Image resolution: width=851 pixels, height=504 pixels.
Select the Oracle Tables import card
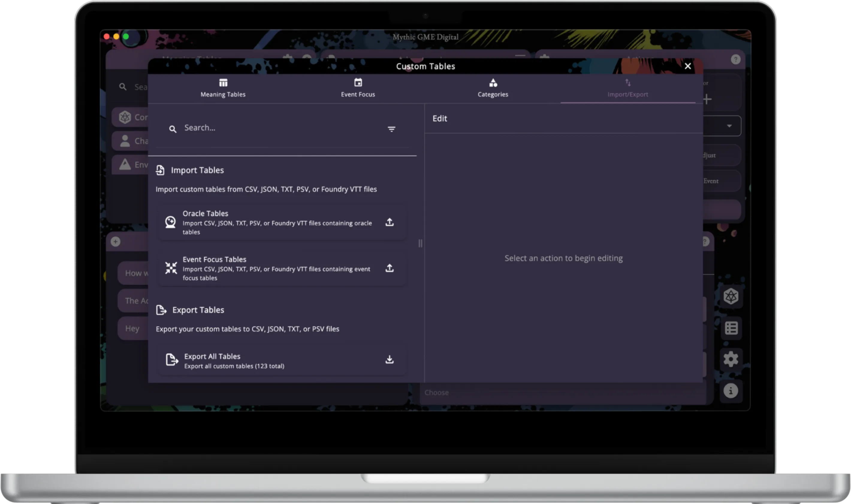click(x=282, y=222)
